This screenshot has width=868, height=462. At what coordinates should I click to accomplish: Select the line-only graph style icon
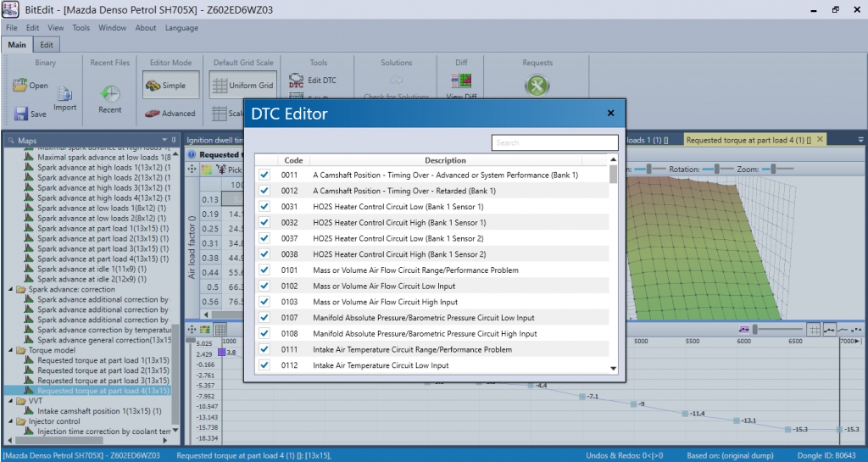point(843,330)
